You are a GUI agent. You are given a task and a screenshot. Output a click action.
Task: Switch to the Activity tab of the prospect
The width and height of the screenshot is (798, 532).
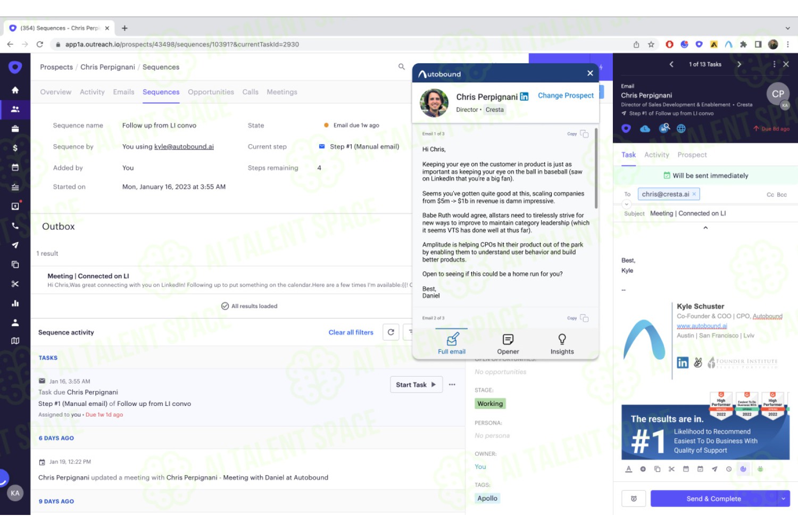(92, 92)
